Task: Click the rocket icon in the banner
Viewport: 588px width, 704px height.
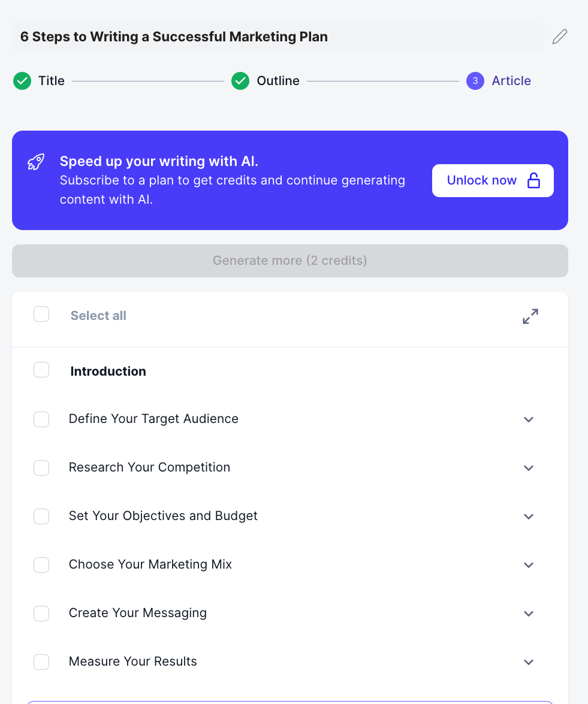Action: [36, 162]
